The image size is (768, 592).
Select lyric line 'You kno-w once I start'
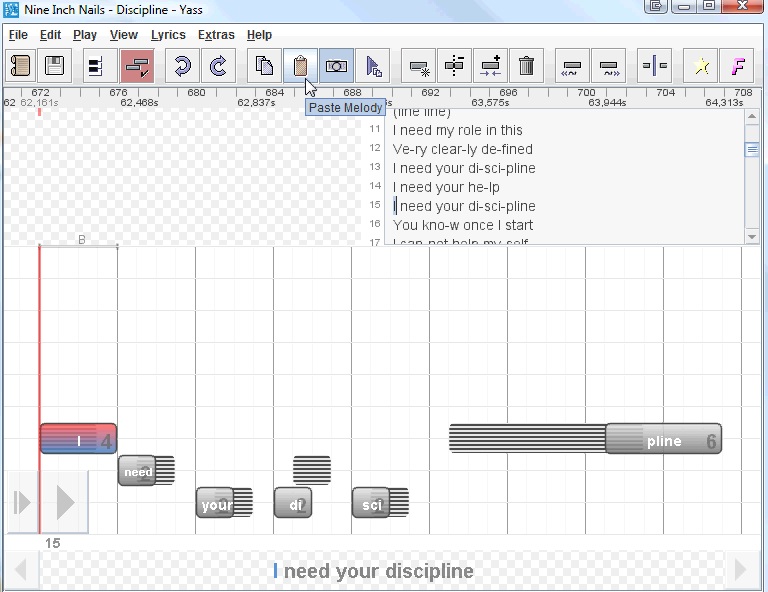pyautogui.click(x=463, y=226)
